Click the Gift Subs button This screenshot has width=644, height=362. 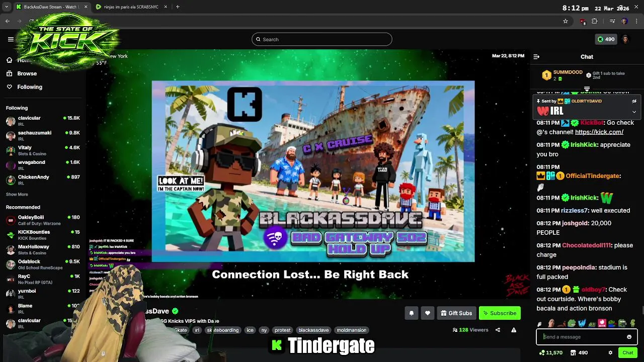(456, 313)
